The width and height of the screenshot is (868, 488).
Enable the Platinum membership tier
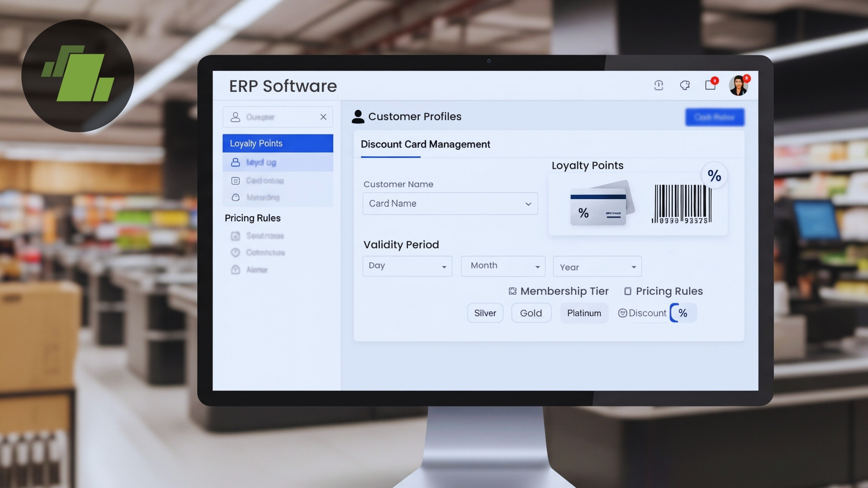pos(584,313)
